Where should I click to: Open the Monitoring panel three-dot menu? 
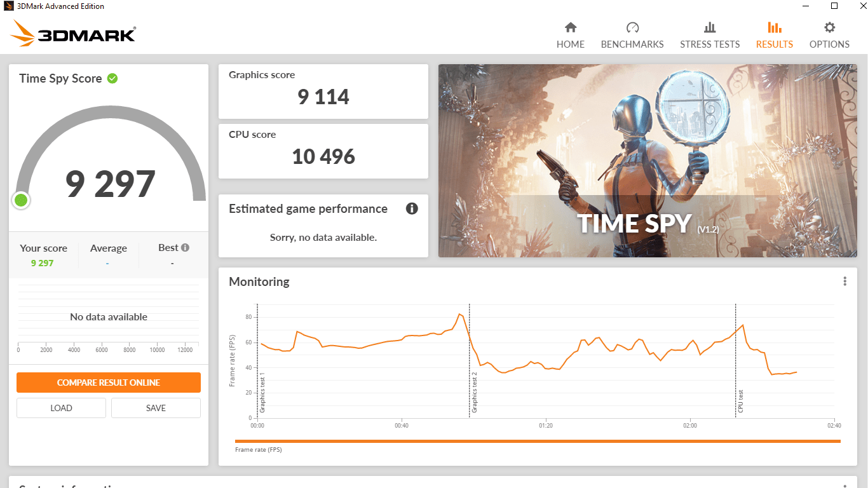pos(844,281)
